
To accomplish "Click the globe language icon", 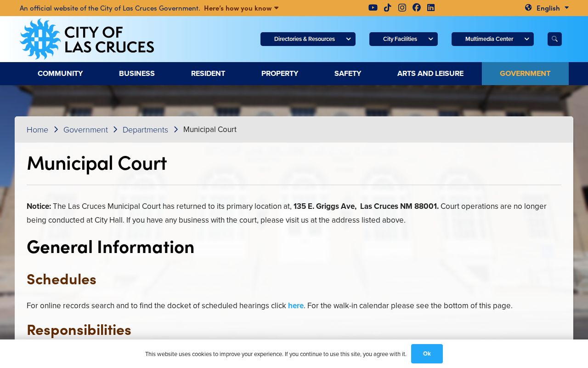I will 528,7.
